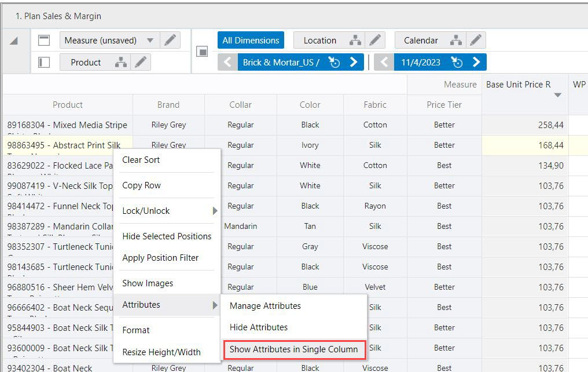Select Hide Selected Positions menu item
Image resolution: width=588 pixels, height=372 pixels.
coord(167,236)
